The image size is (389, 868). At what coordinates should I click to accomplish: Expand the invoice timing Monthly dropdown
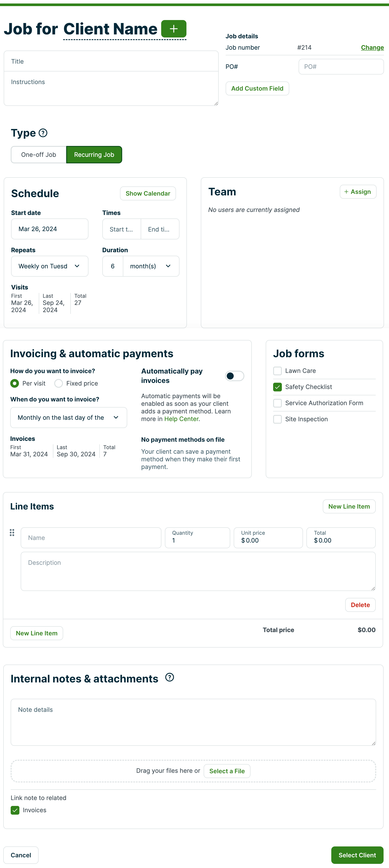(x=68, y=418)
